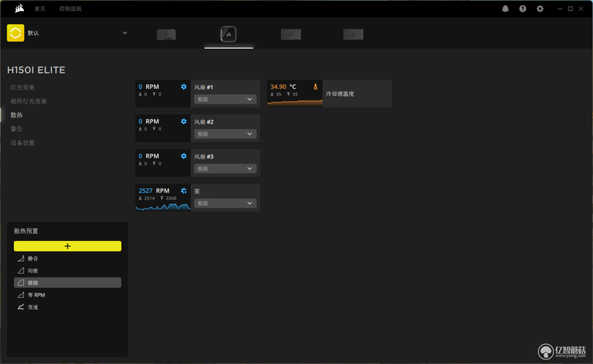Click the Corsair sail logo
The image size is (593, 364).
coord(19,8)
